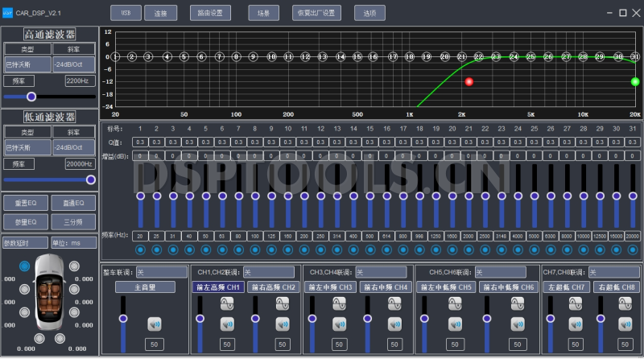Open the 选项 options menu
The height and width of the screenshot is (359, 644).
click(x=369, y=14)
